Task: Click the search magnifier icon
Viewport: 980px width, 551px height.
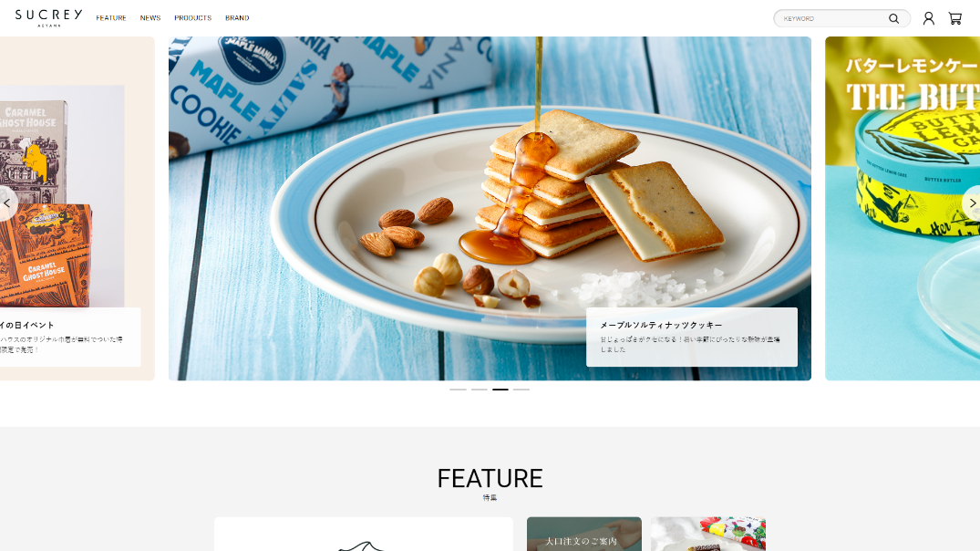Action: [x=893, y=19]
